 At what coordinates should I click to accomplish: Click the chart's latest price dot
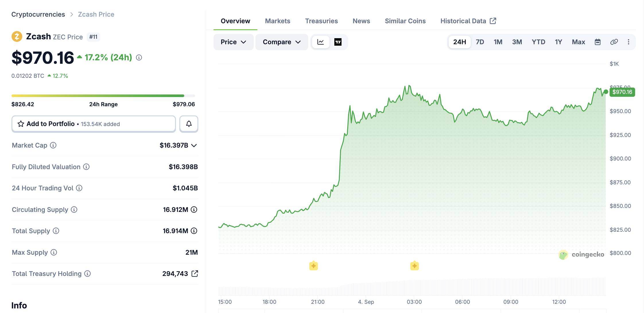(x=606, y=92)
